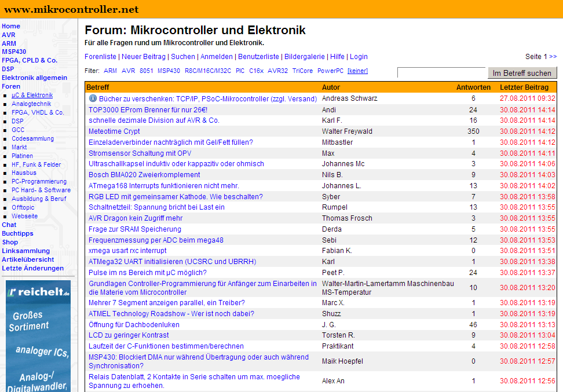Open the Suchen page
Screen dimensions: 563x392
tap(183, 56)
